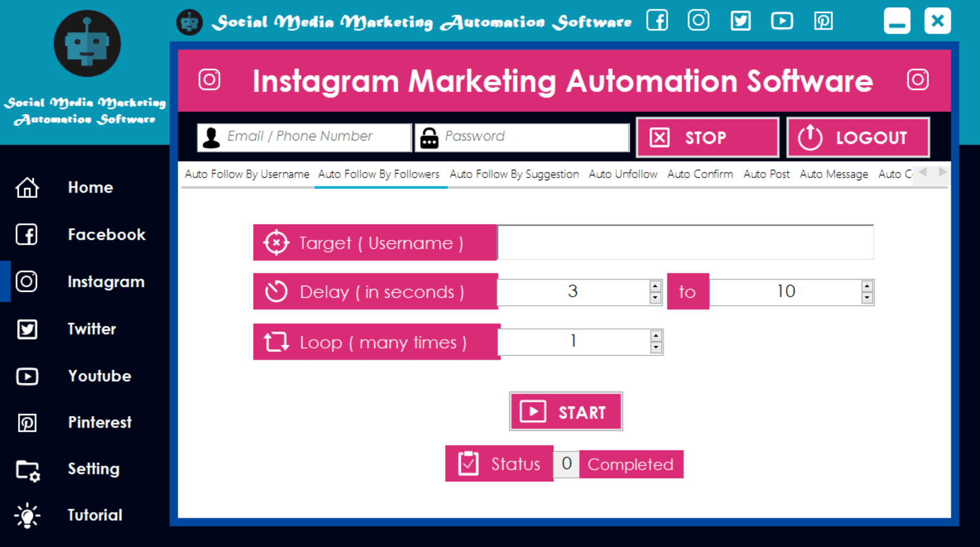Viewport: 980px width, 547px height.
Task: Open YouTube from the top bar icon
Action: coord(782,21)
